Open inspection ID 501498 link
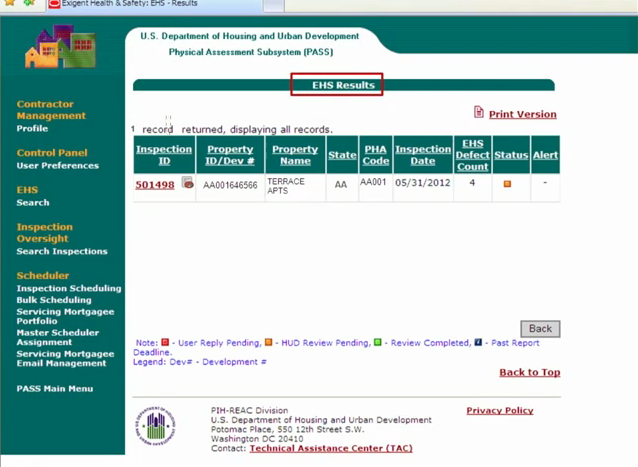The width and height of the screenshot is (638, 467). pyautogui.click(x=155, y=185)
